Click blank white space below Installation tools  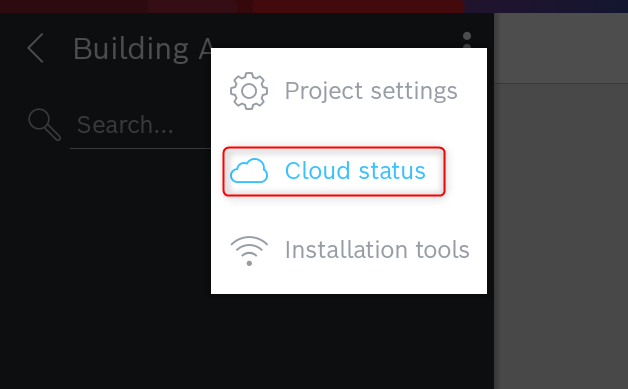pos(349,282)
